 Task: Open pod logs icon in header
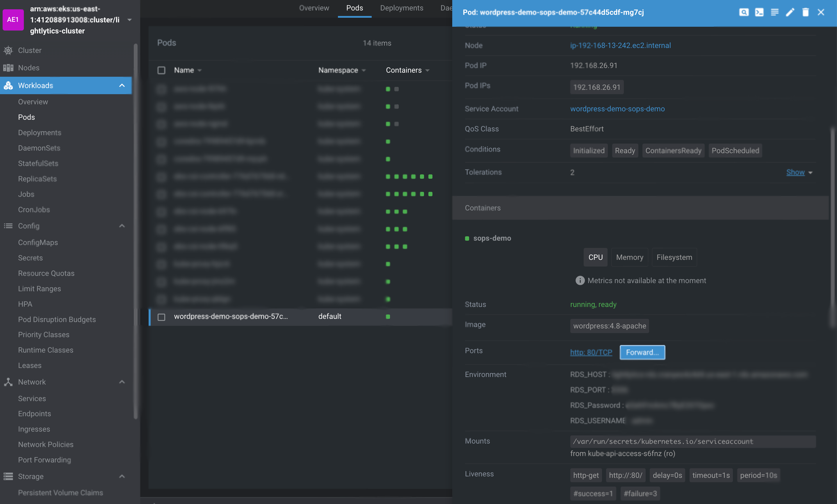774,12
